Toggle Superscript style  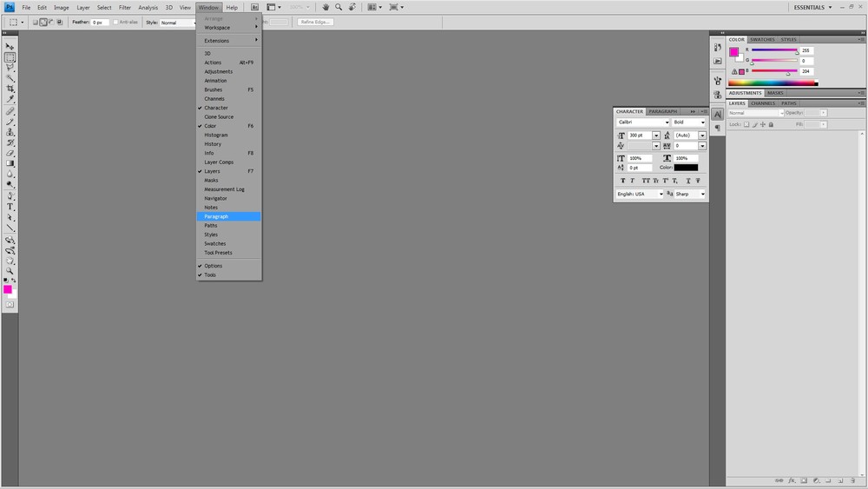coord(666,181)
